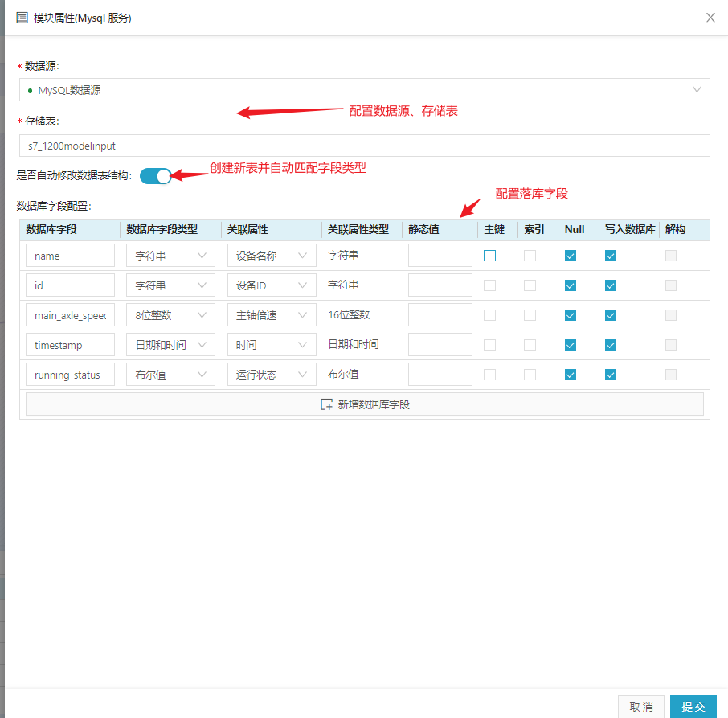This screenshot has width=728, height=718.
Task: Check 索引 checkbox for id row
Action: pyautogui.click(x=530, y=285)
